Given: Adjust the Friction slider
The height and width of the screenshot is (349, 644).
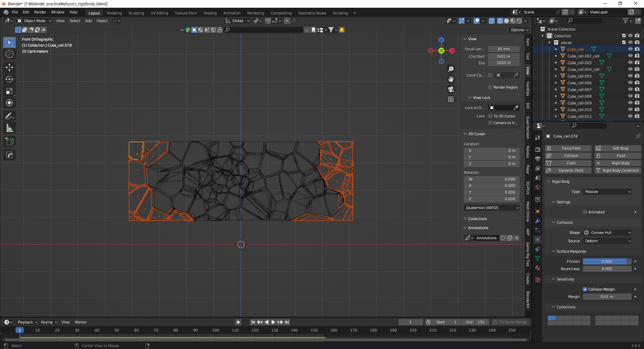Looking at the screenshot, I should coord(607,261).
